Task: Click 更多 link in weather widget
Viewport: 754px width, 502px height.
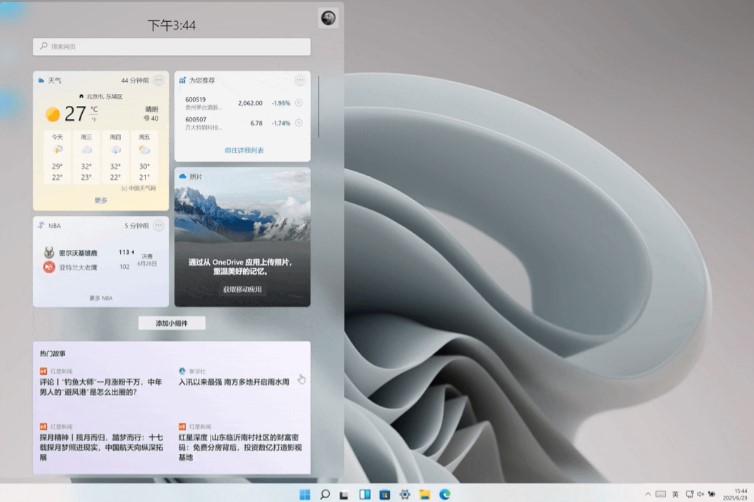Action: [x=101, y=200]
